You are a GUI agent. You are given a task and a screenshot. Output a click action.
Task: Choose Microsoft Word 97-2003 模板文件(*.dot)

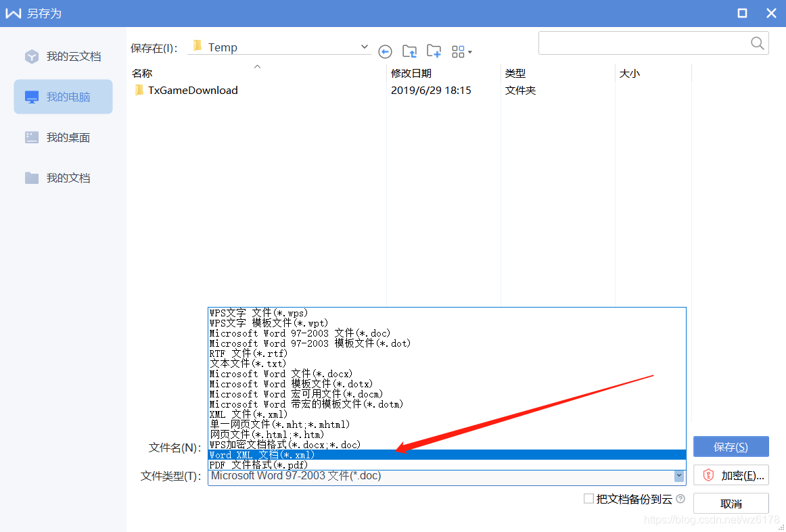[x=446, y=343]
